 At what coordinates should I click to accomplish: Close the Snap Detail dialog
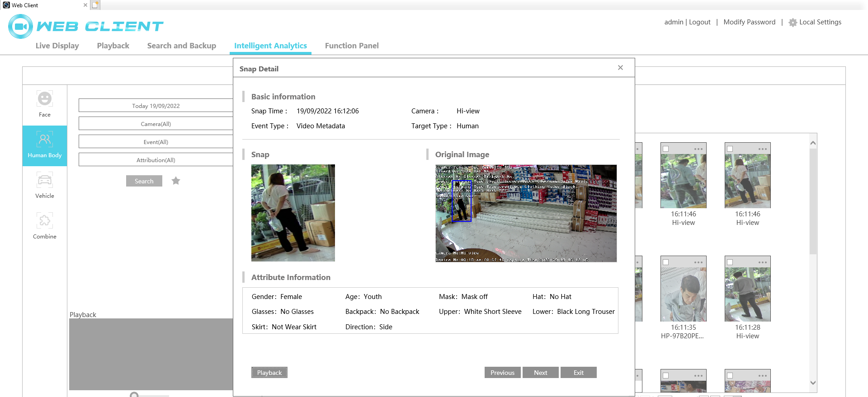click(620, 68)
